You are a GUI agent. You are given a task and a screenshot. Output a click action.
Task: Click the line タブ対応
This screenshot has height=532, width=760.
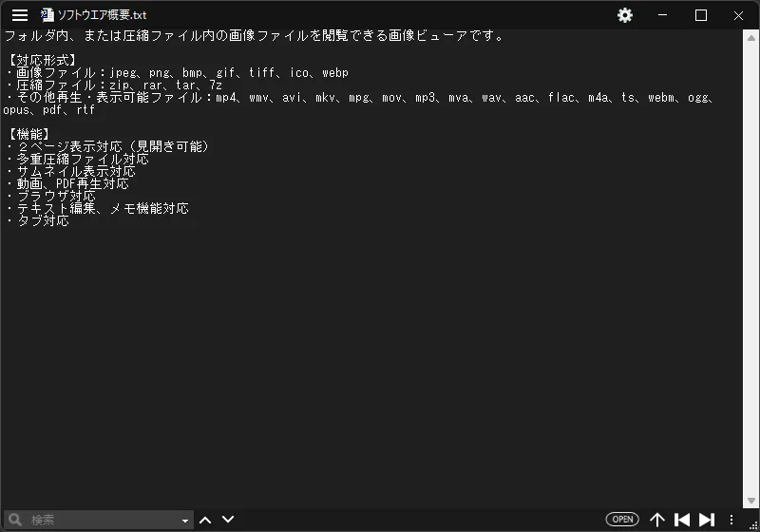coord(38,220)
